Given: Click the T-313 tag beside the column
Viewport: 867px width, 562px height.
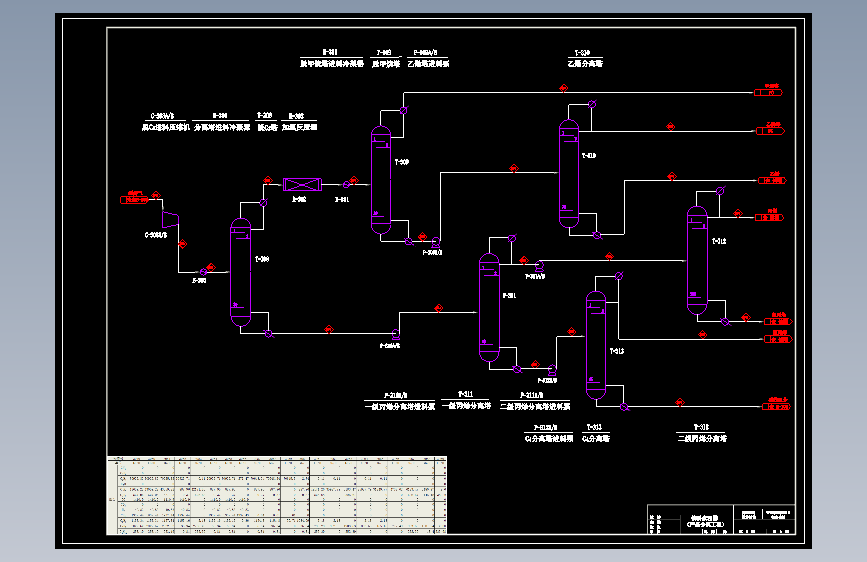Looking at the screenshot, I should [x=617, y=351].
